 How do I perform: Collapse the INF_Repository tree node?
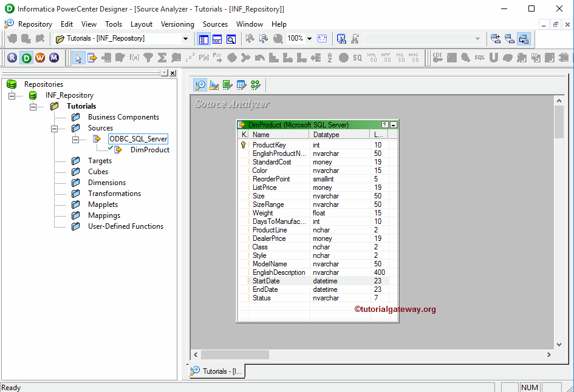(12, 95)
